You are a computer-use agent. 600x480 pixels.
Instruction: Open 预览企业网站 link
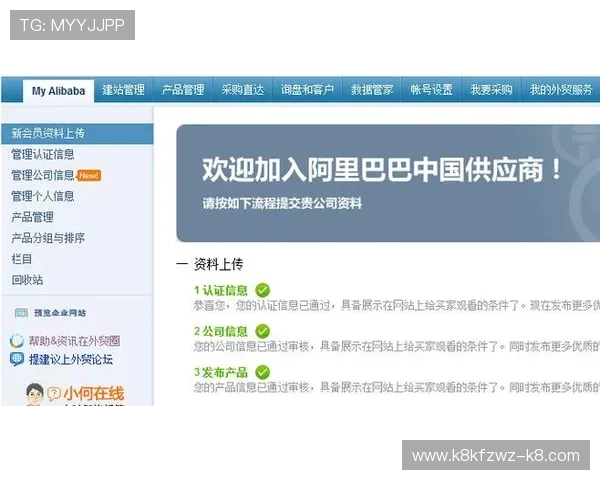[x=60, y=313]
